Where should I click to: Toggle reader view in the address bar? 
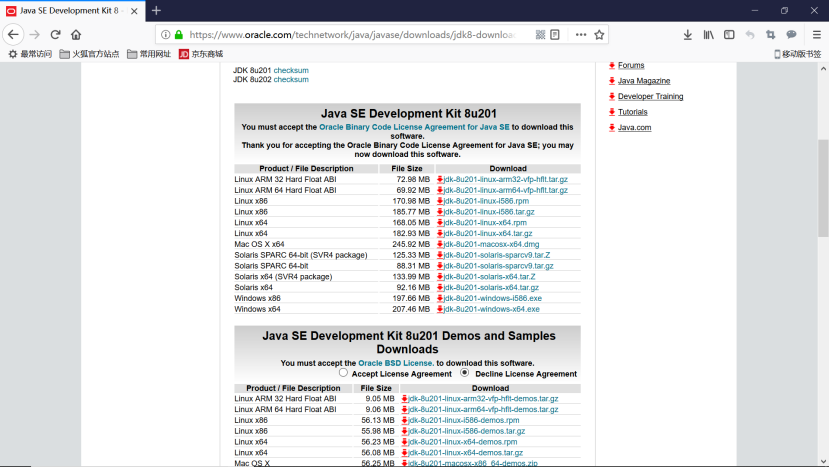point(555,35)
